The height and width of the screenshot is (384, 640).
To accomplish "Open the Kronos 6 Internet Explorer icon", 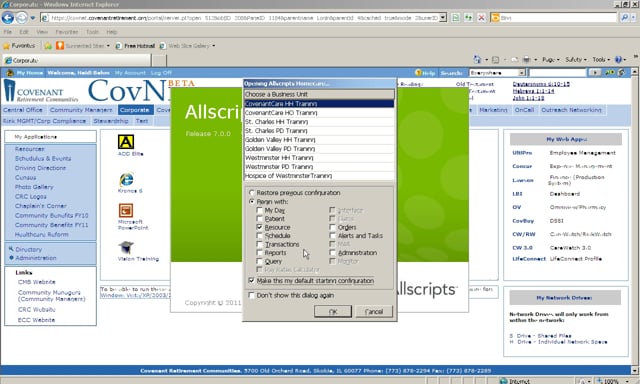I will point(127,180).
